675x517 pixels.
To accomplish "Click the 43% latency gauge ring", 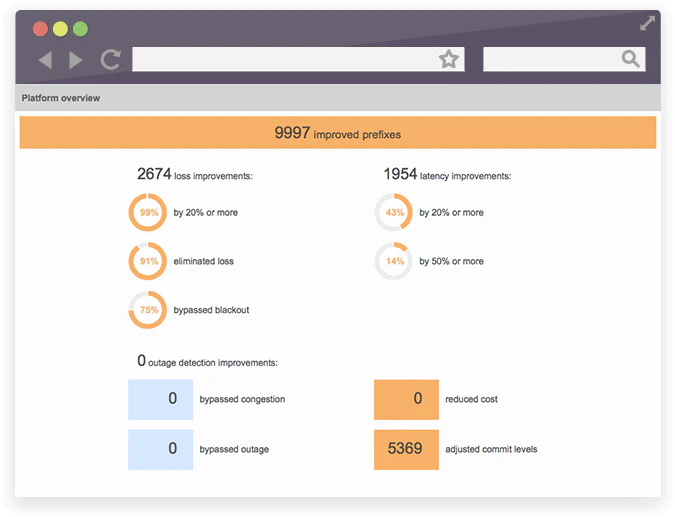I will (x=393, y=212).
